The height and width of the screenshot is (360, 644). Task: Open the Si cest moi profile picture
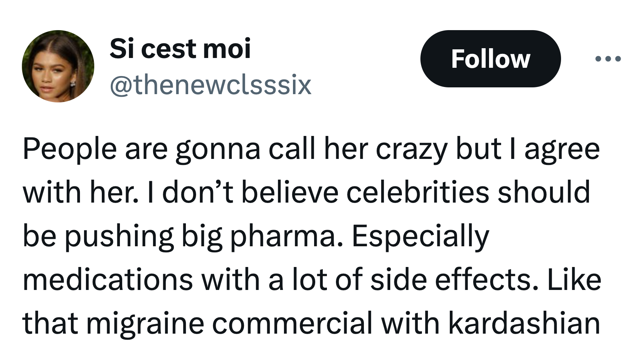pos(58,66)
